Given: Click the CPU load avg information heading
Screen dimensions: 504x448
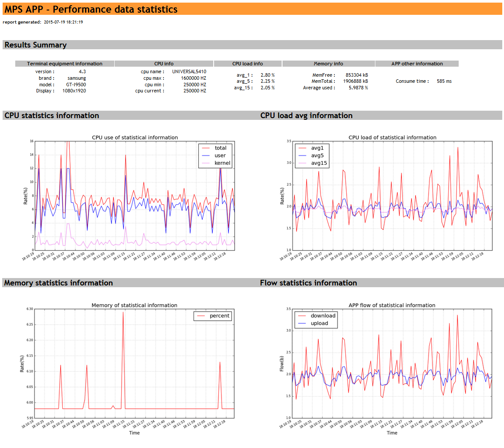Looking at the screenshot, I should [x=306, y=115].
